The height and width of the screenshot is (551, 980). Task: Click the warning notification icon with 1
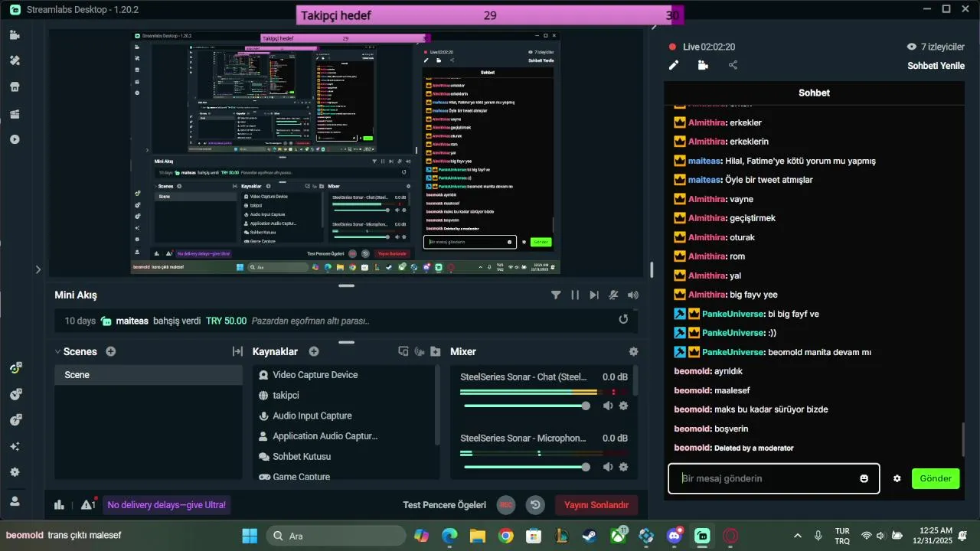point(88,504)
